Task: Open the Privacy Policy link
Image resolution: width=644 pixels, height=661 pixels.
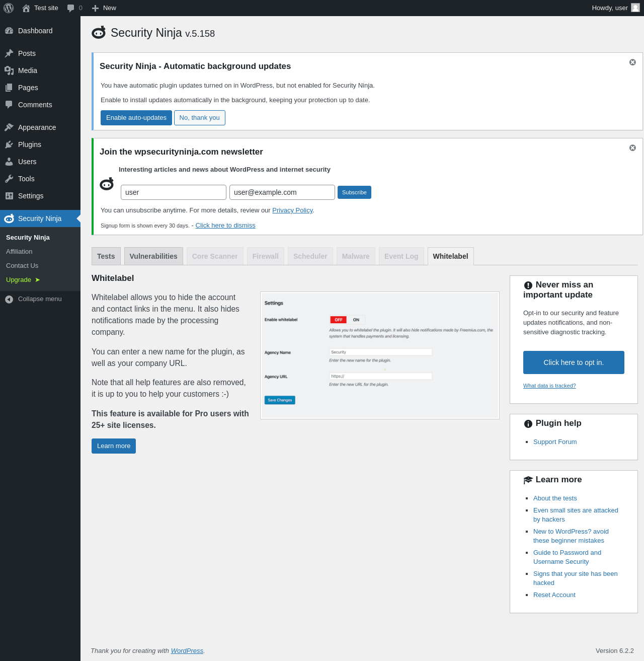Action: tap(292, 210)
